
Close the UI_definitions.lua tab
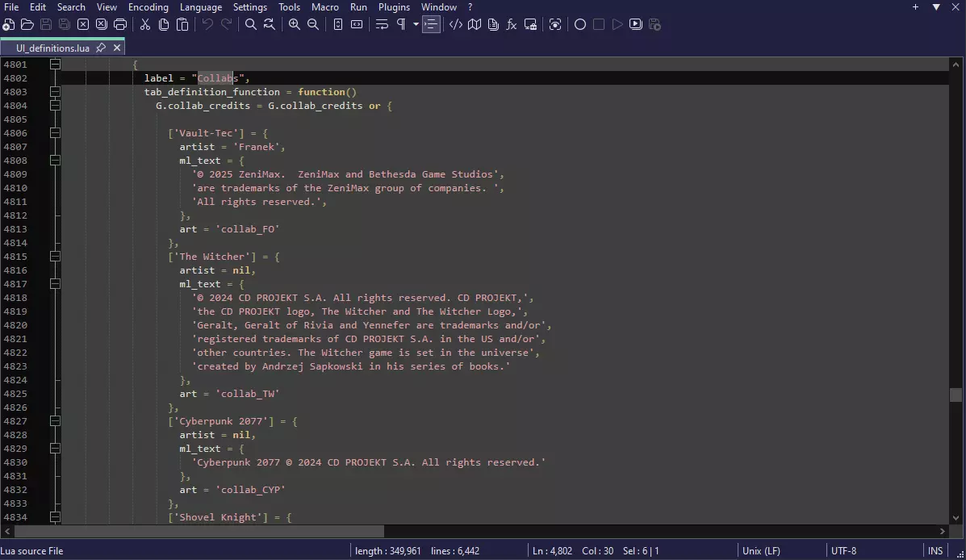coord(117,48)
